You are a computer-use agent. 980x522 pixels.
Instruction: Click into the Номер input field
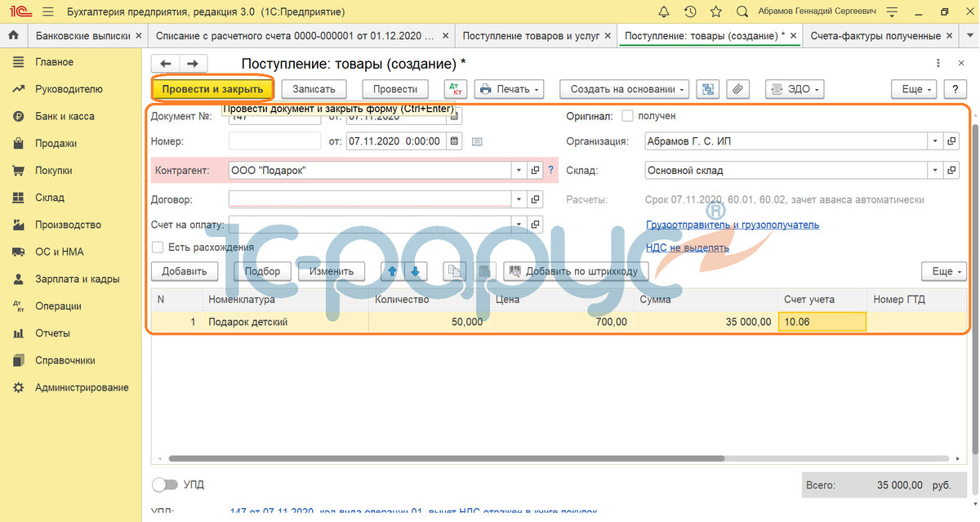[x=274, y=141]
